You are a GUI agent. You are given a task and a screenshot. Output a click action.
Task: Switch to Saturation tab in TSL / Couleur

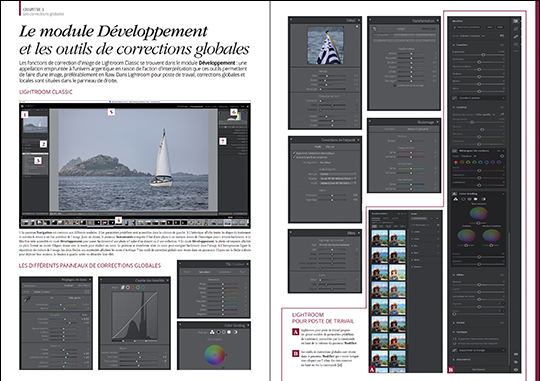pyautogui.click(x=204, y=272)
